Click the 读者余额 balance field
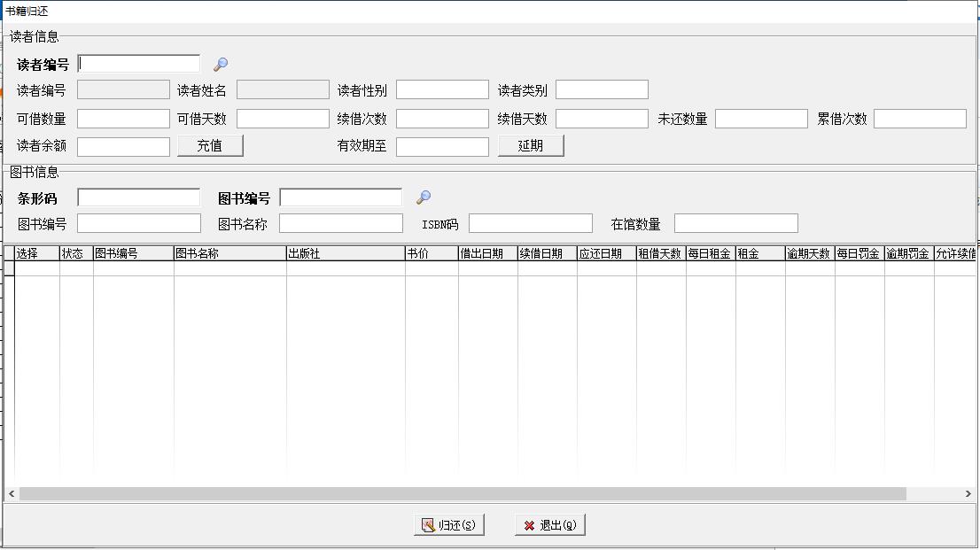980x550 pixels. click(x=123, y=147)
